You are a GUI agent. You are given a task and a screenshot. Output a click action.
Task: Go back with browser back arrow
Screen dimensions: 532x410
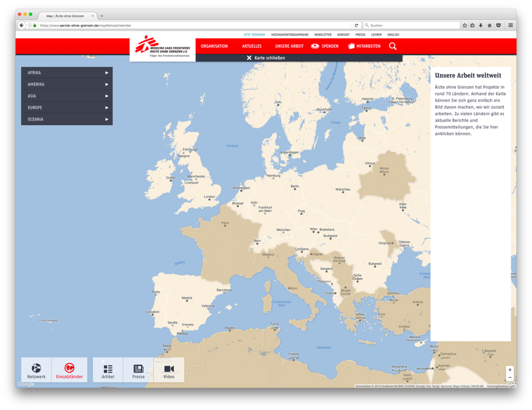(21, 25)
